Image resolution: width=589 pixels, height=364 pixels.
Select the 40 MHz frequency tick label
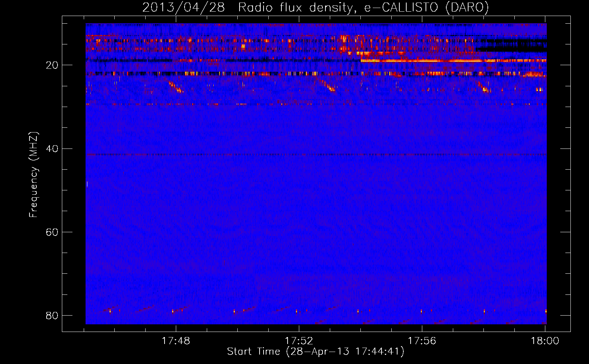point(52,149)
